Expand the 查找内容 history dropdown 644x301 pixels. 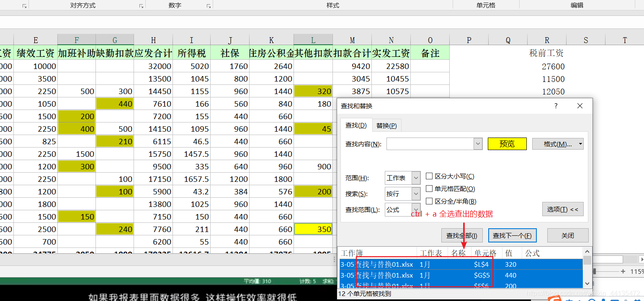[x=478, y=144]
